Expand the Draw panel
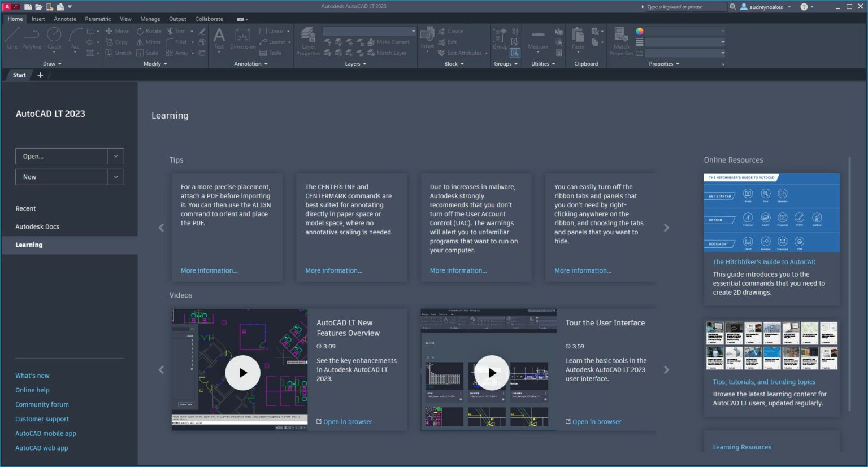 pos(52,63)
